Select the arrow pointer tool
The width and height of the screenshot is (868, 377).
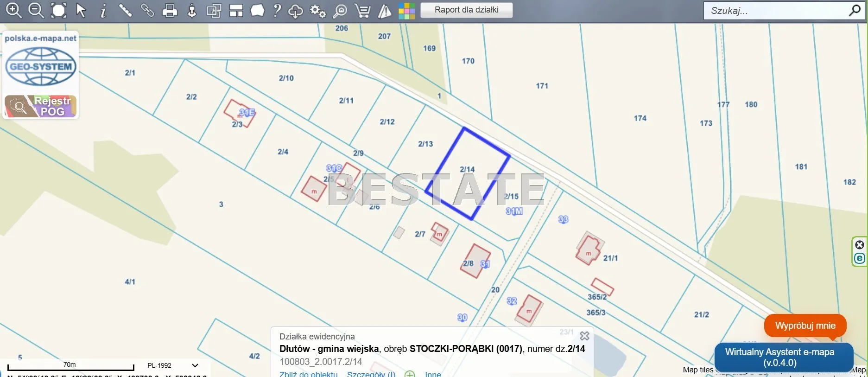[x=81, y=10]
